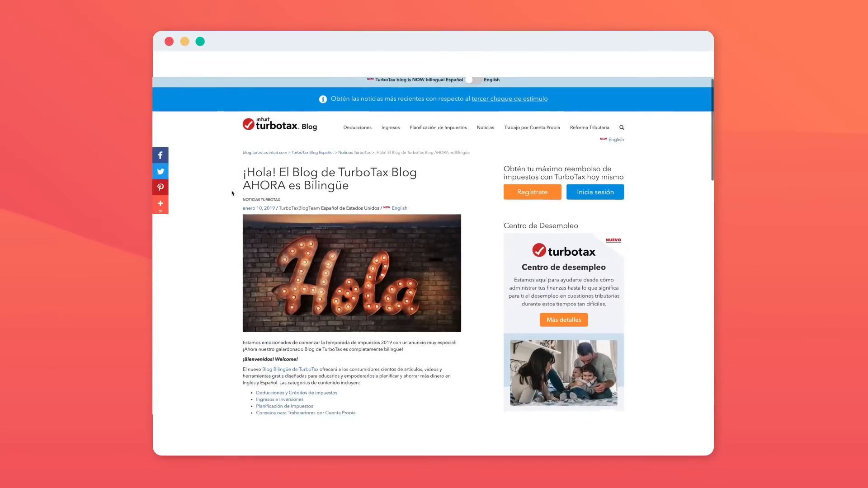Image resolution: width=868 pixels, height=488 pixels.
Task: Toggle the Español/English language switch
Action: [x=473, y=80]
